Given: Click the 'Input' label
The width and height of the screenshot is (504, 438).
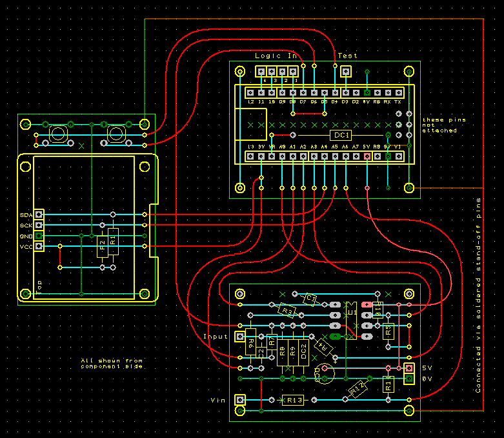Looking at the screenshot, I should coord(216,337).
